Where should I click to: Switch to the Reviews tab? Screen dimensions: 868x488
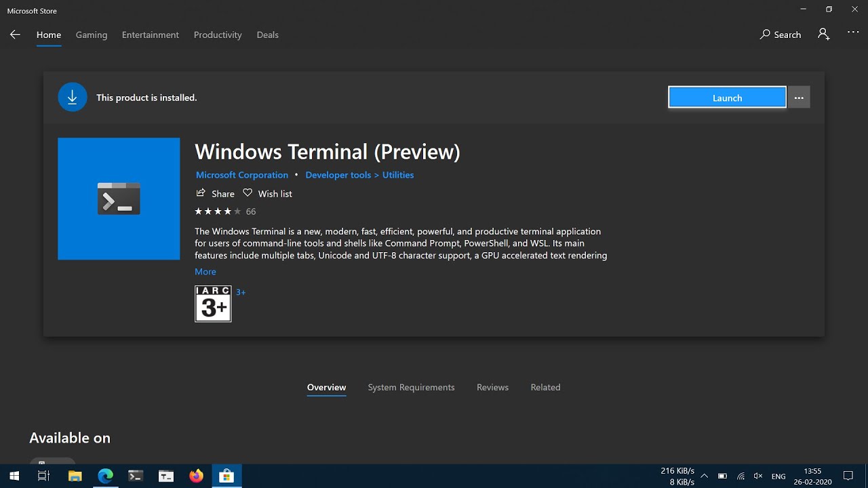[492, 388]
